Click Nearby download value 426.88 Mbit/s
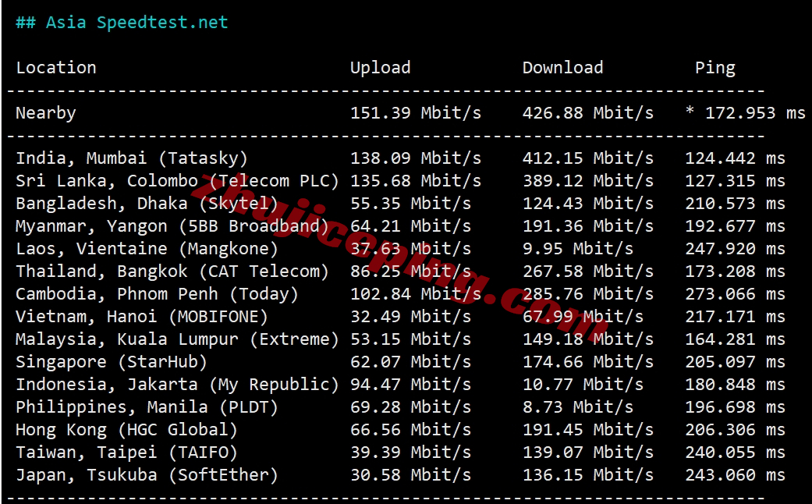This screenshot has height=504, width=812. [x=588, y=113]
